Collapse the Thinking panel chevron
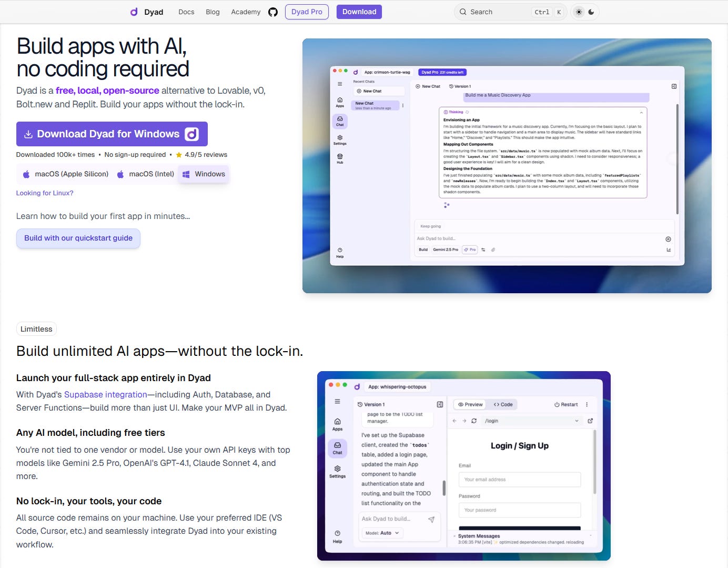 pos(641,112)
